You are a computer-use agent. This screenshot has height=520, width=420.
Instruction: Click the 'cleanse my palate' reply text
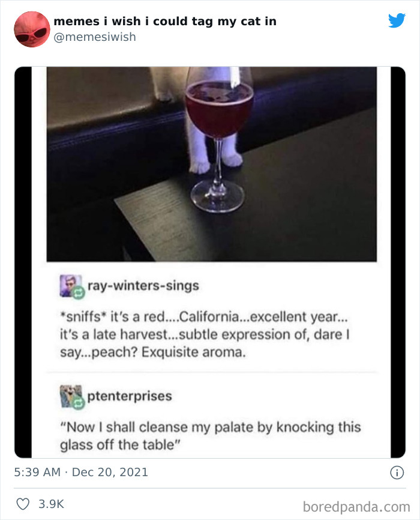211,436
